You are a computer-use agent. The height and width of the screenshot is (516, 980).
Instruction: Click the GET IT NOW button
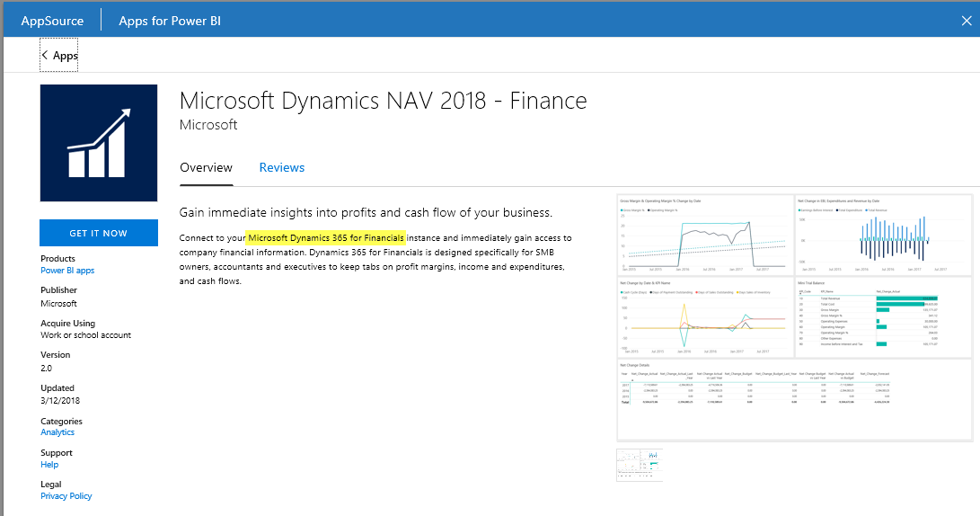[x=99, y=233]
